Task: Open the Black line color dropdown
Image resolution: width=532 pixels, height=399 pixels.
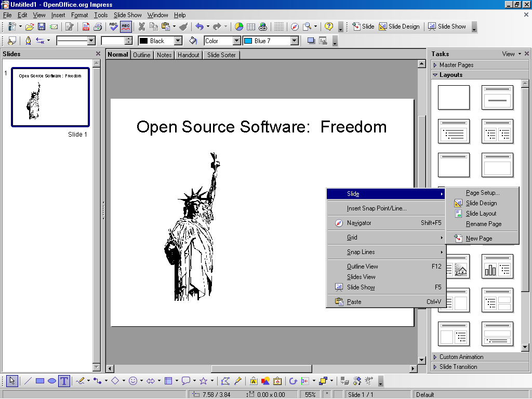Action: click(x=178, y=41)
